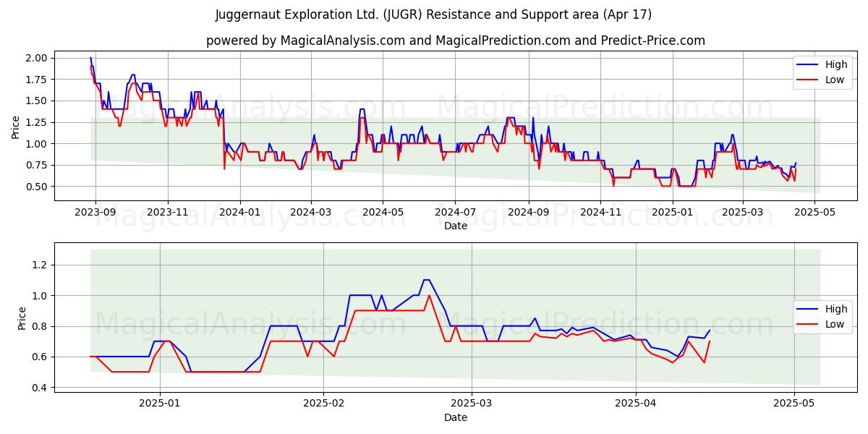Click the '0.8' price tick on bottom chart
868x434 pixels.
[41, 327]
